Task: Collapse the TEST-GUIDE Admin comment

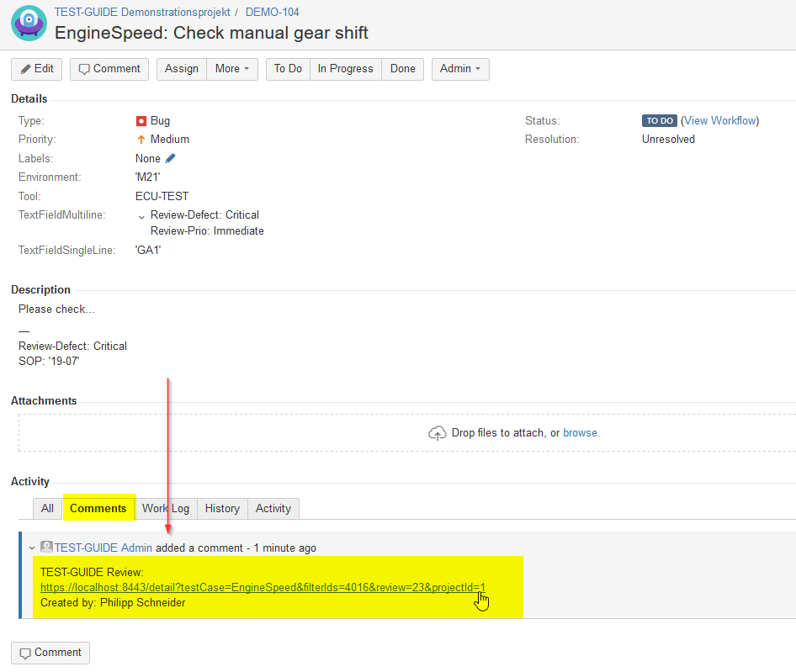Action: (32, 548)
